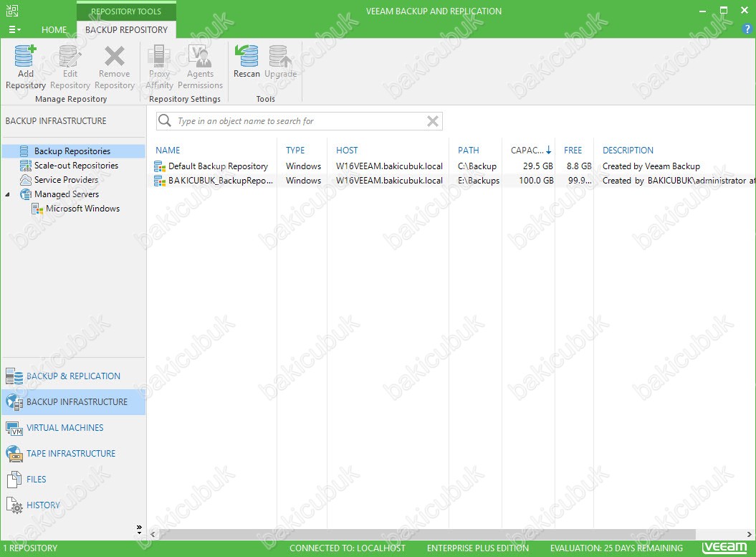The image size is (756, 557).
Task: Click the Veeam logo in status bar
Action: [724, 548]
